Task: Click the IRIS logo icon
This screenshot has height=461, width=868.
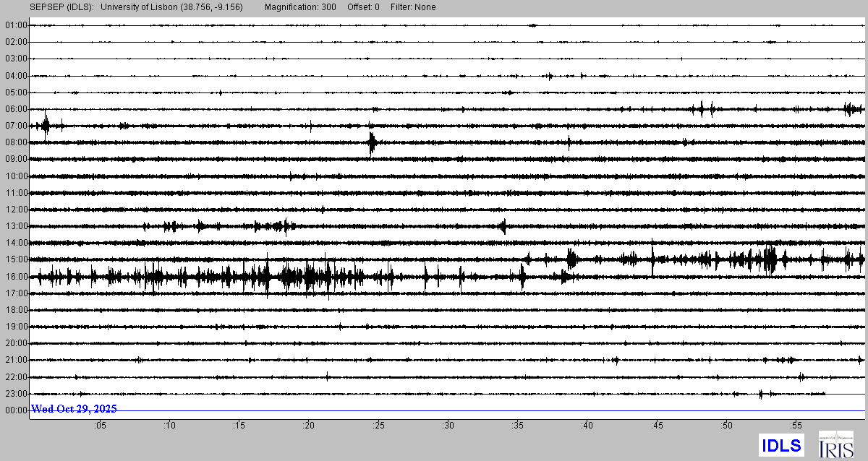Action: 835,444
